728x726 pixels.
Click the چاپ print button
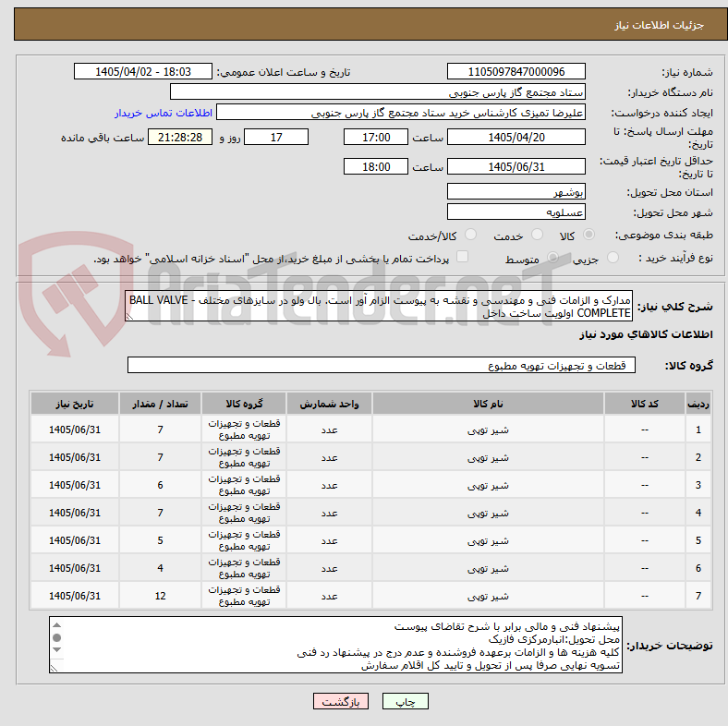406,701
